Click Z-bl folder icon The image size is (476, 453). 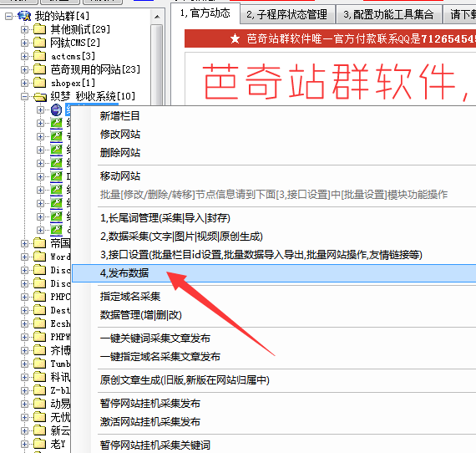pyautogui.click(x=39, y=390)
